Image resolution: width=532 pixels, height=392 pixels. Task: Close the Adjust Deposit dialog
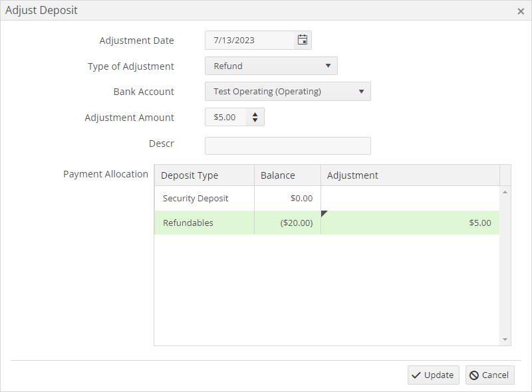click(521, 11)
